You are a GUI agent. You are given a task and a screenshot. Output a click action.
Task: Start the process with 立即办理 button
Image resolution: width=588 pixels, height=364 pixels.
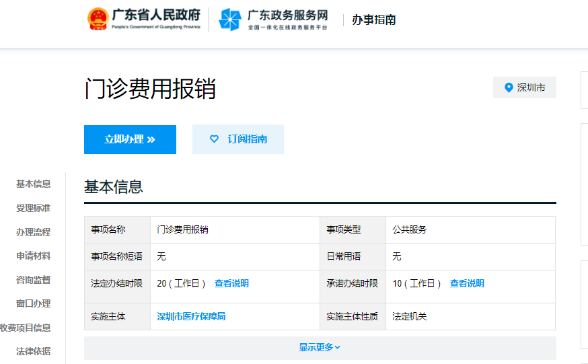130,139
